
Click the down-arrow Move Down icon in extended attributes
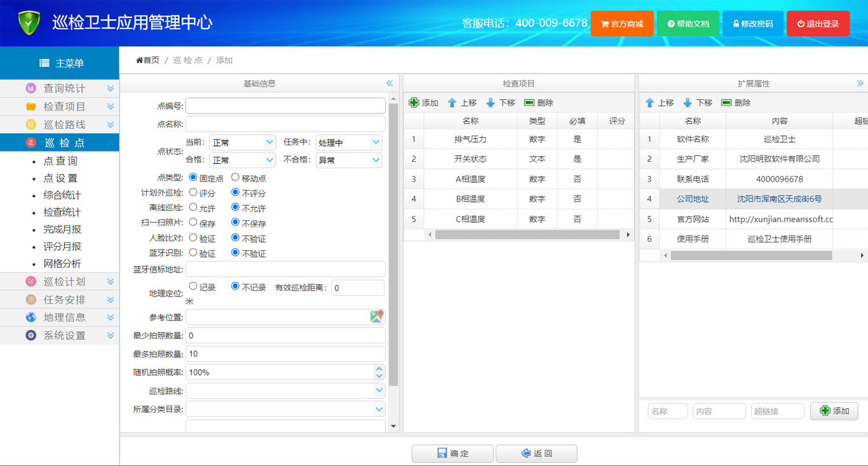click(x=688, y=103)
